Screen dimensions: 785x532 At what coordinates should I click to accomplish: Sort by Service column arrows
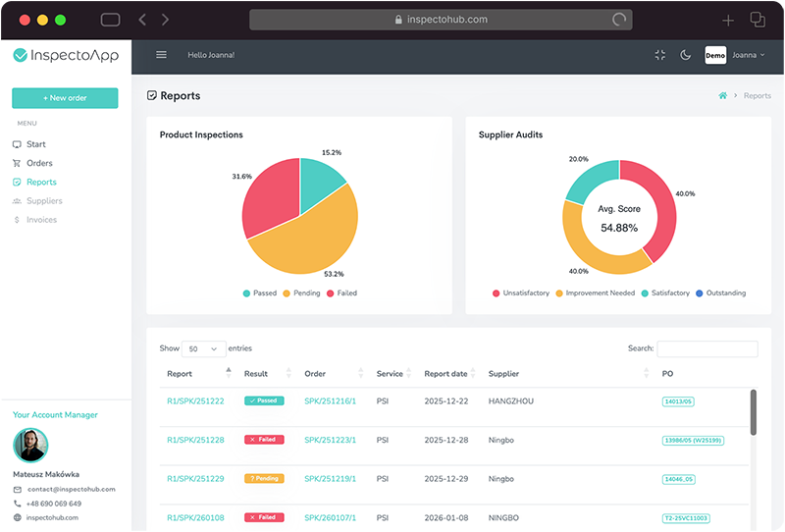408,373
